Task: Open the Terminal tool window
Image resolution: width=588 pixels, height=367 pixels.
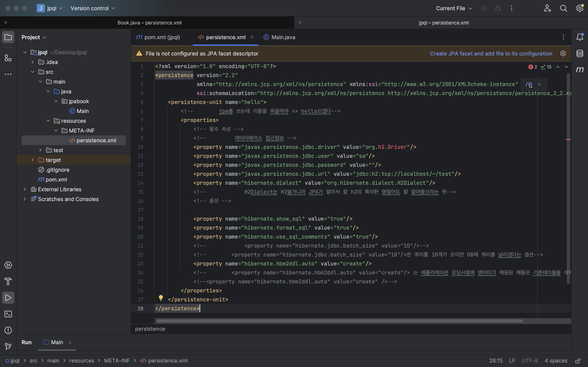Action: [8, 314]
